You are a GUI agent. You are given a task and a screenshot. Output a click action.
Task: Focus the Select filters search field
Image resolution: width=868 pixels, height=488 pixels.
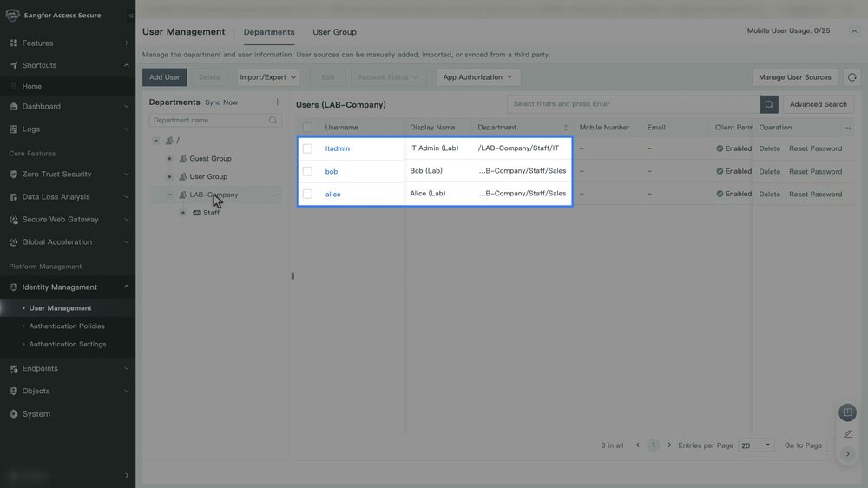(x=634, y=104)
